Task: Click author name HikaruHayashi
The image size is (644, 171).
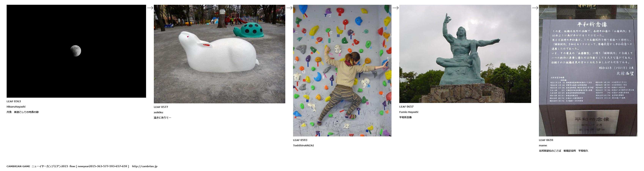Action: [16, 107]
